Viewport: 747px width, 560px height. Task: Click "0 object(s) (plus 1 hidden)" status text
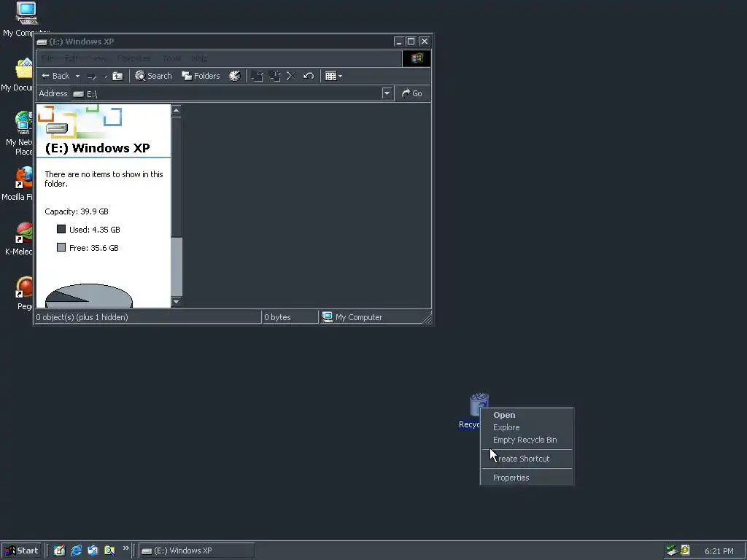pyautogui.click(x=82, y=317)
